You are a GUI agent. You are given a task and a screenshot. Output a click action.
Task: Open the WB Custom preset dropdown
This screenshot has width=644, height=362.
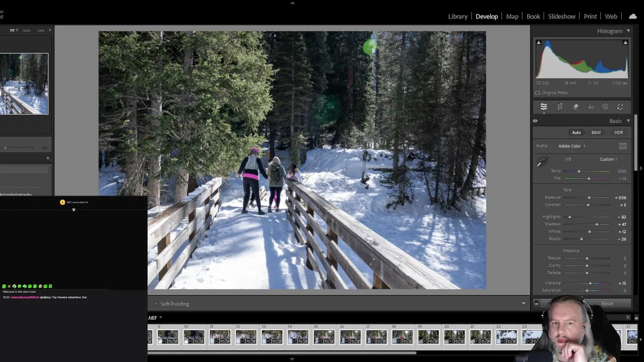(608, 159)
